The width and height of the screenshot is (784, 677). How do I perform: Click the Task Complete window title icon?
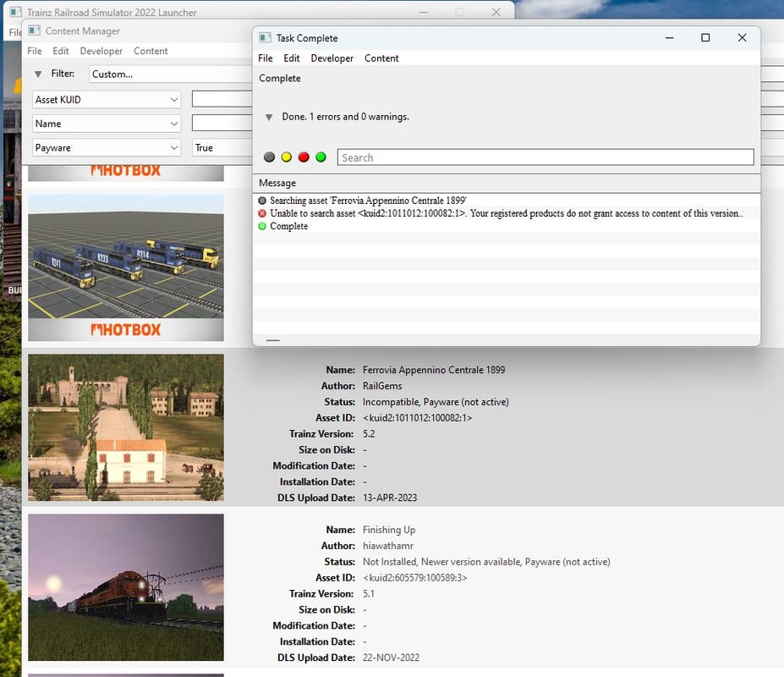(265, 38)
